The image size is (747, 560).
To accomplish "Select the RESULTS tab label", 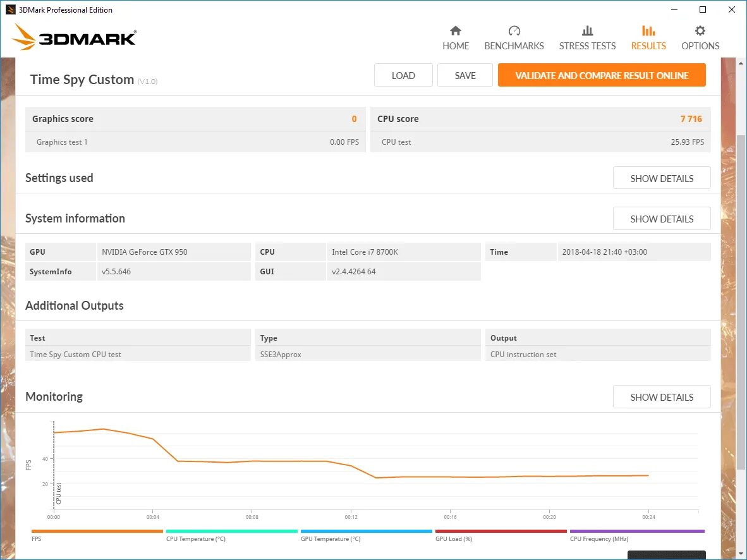I will coord(648,46).
